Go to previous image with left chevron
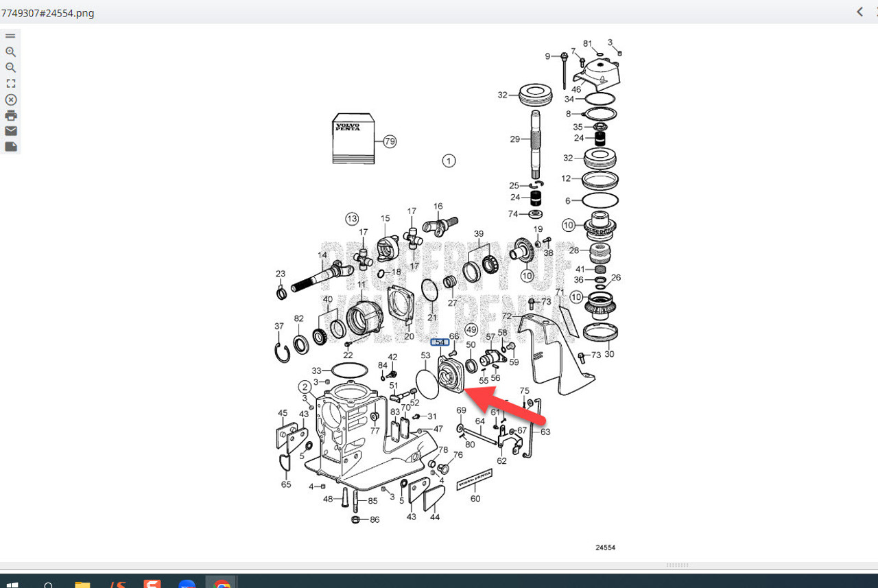This screenshot has height=588, width=878. pos(859,12)
